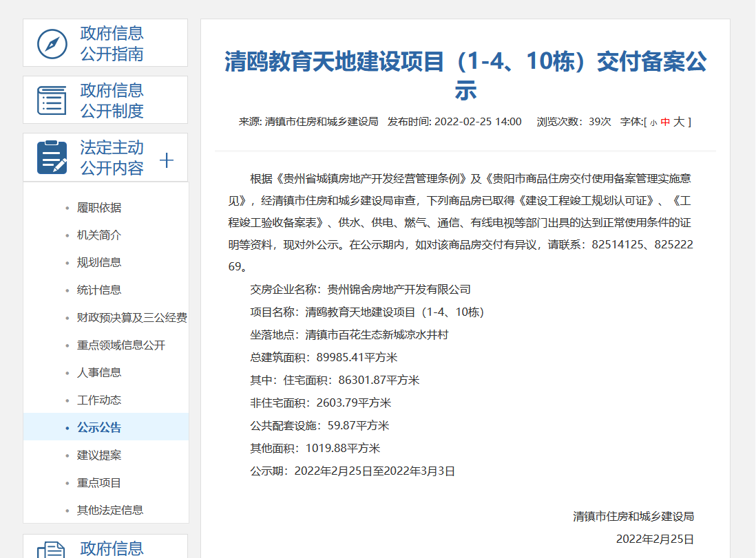
Task: Open 工作动态 in the sidebar
Action: (99, 400)
